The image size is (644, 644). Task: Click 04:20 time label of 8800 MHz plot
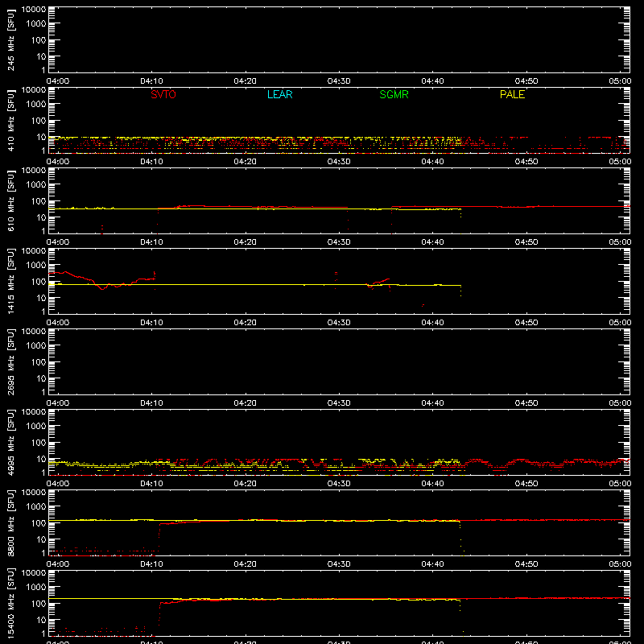click(246, 564)
